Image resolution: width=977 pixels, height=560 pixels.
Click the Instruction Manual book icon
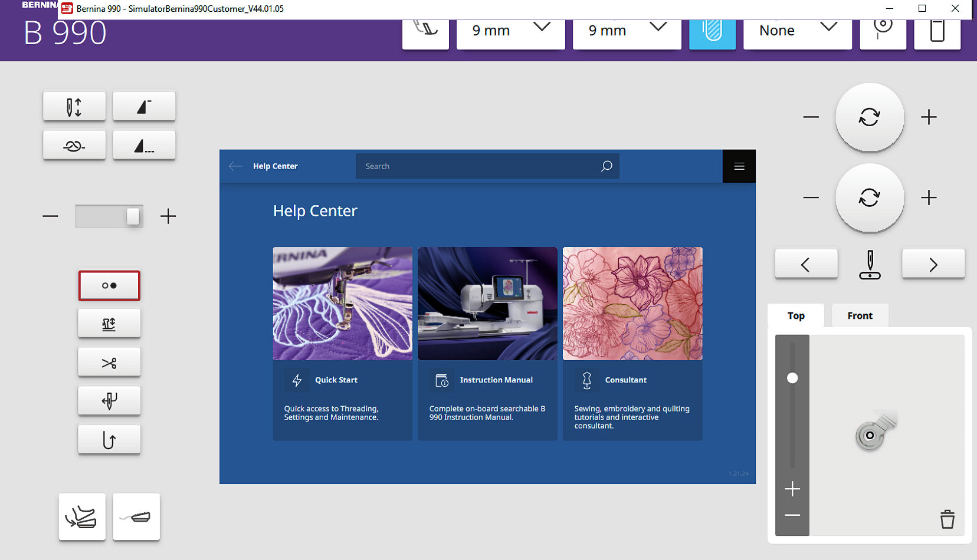(442, 381)
